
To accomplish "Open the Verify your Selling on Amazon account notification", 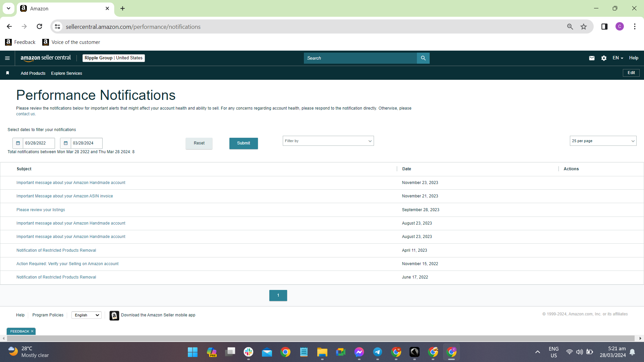I will click(x=67, y=264).
